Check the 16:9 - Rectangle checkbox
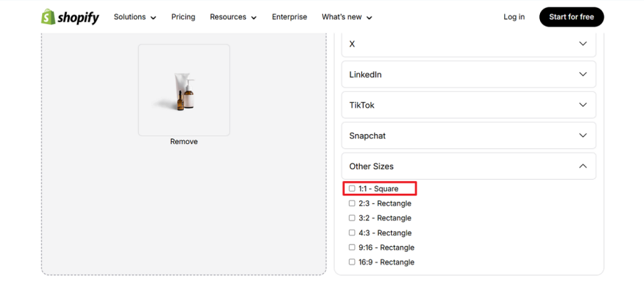Viewport: 644px width, 281px height. click(352, 262)
